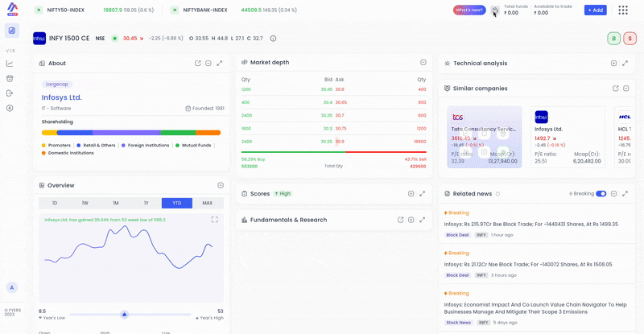Screen dimensions: 644x334
Task: Select the MAX chart range tab
Action: 208,203
